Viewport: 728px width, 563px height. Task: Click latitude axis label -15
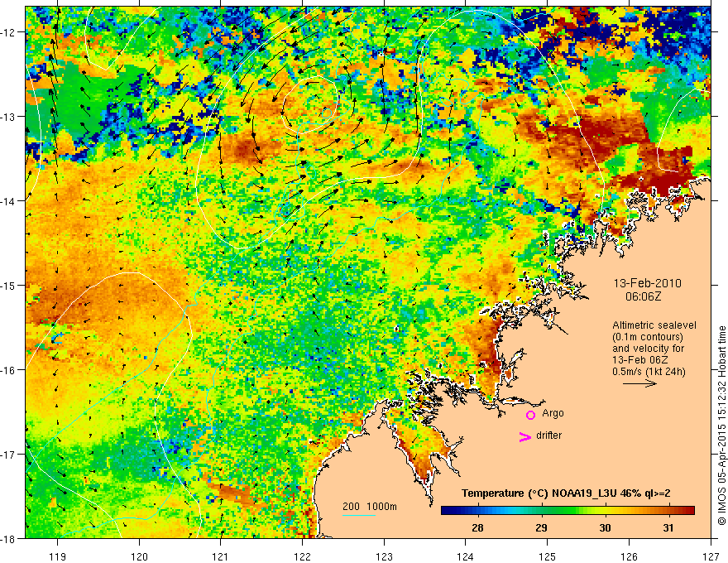(8, 285)
